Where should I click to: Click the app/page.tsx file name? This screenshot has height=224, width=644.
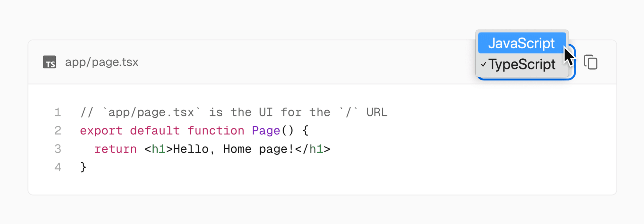pos(102,62)
